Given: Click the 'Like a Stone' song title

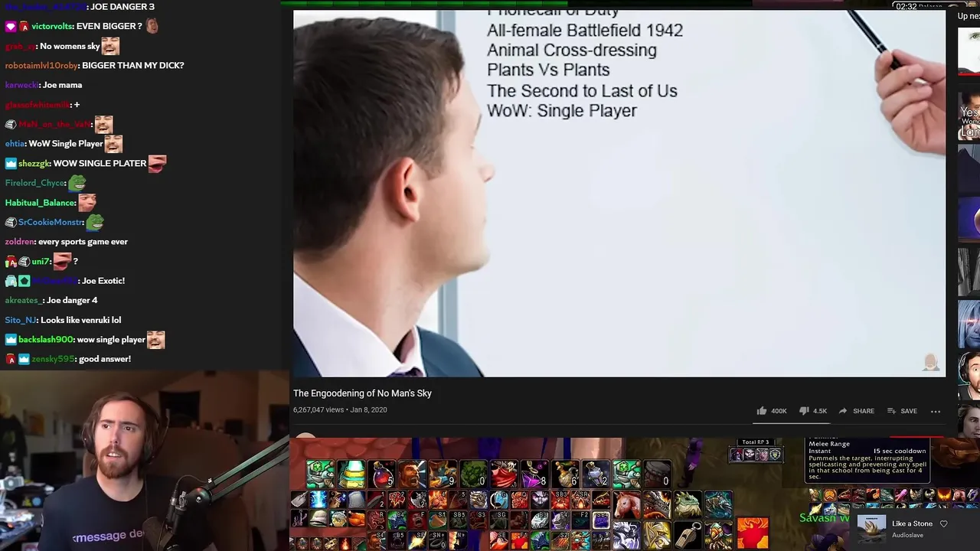Looking at the screenshot, I should tap(912, 523).
